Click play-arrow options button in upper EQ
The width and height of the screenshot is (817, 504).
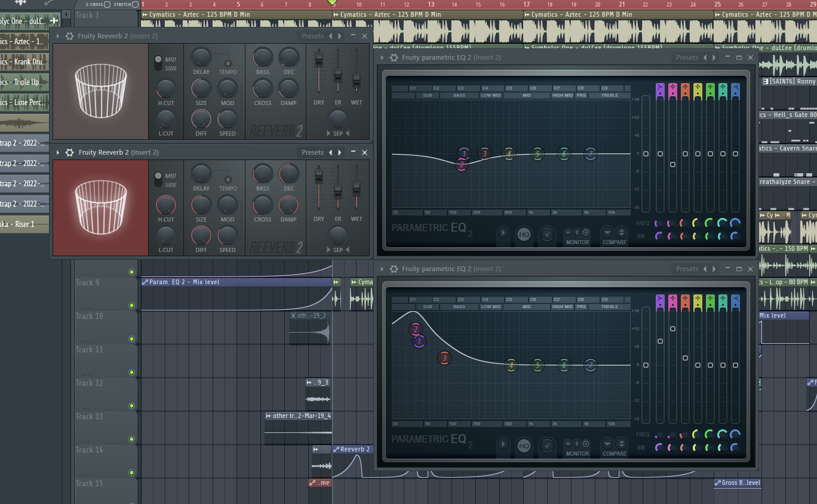point(504,233)
